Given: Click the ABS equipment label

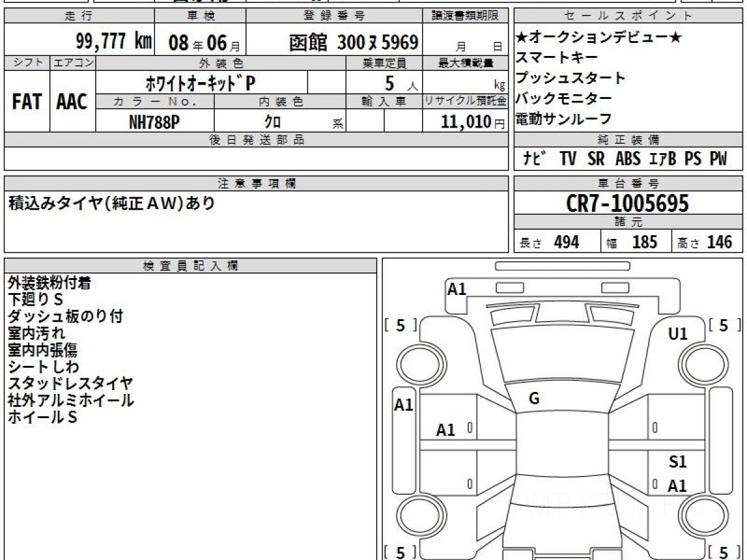Looking at the screenshot, I should pos(628,159).
